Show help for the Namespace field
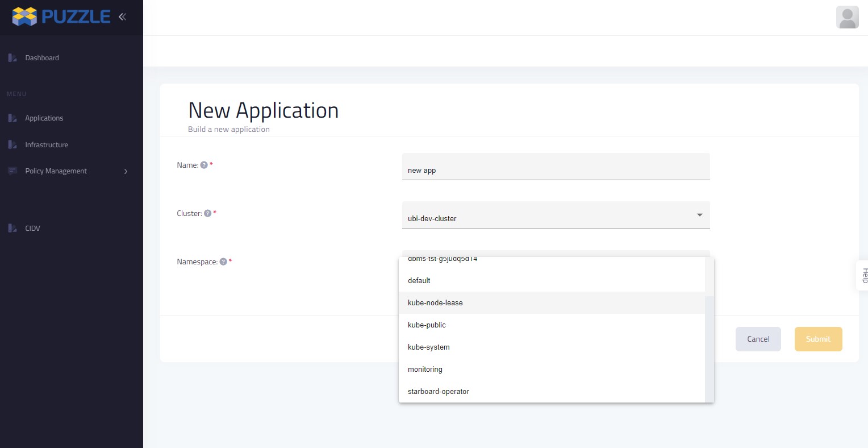 point(223,262)
